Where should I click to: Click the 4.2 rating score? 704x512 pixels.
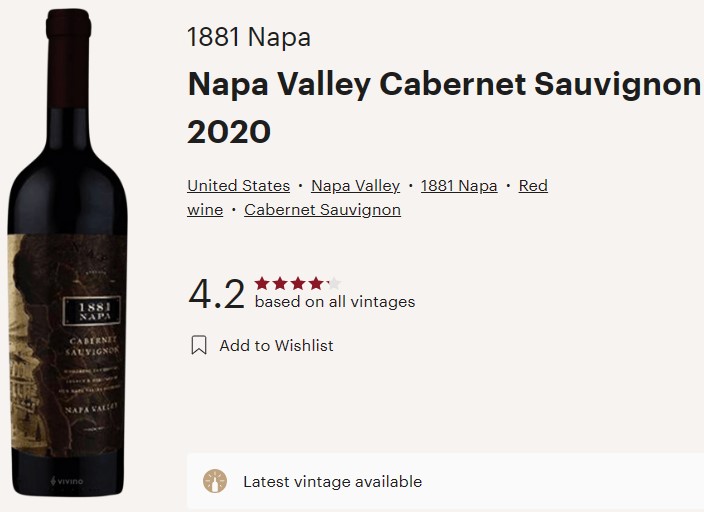[x=216, y=293]
